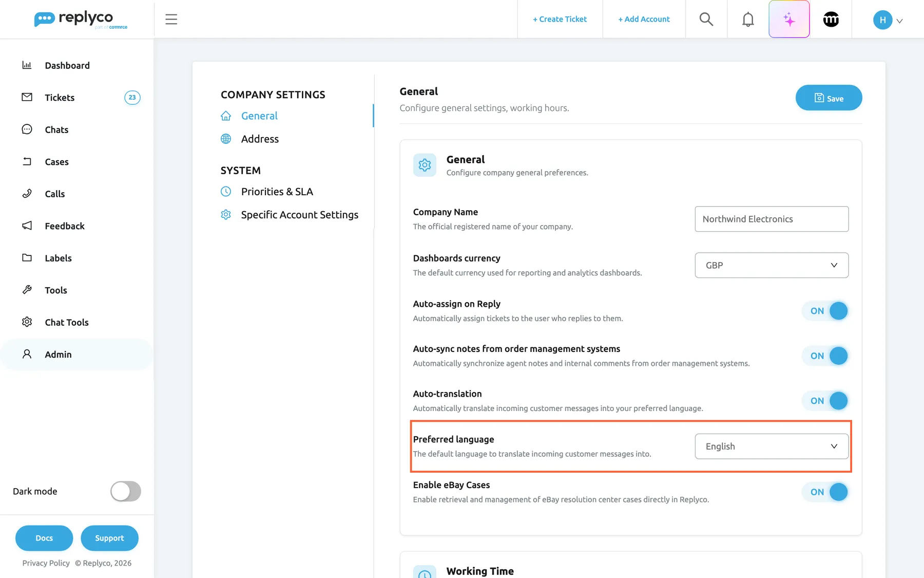The height and width of the screenshot is (578, 924).
Task: Click the Calls phone icon
Action: tap(27, 194)
